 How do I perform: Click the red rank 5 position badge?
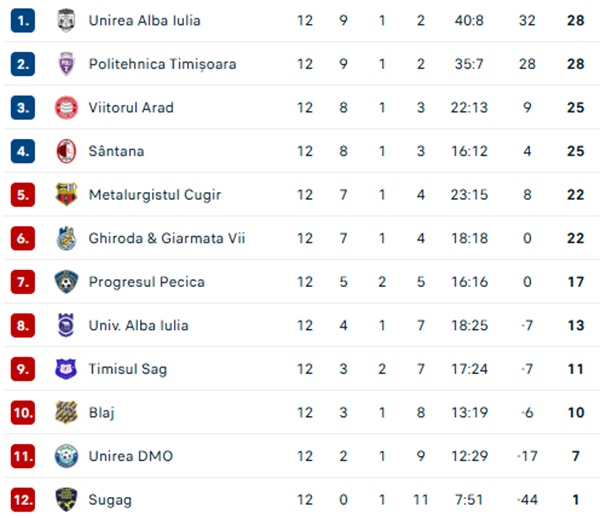coord(22,194)
